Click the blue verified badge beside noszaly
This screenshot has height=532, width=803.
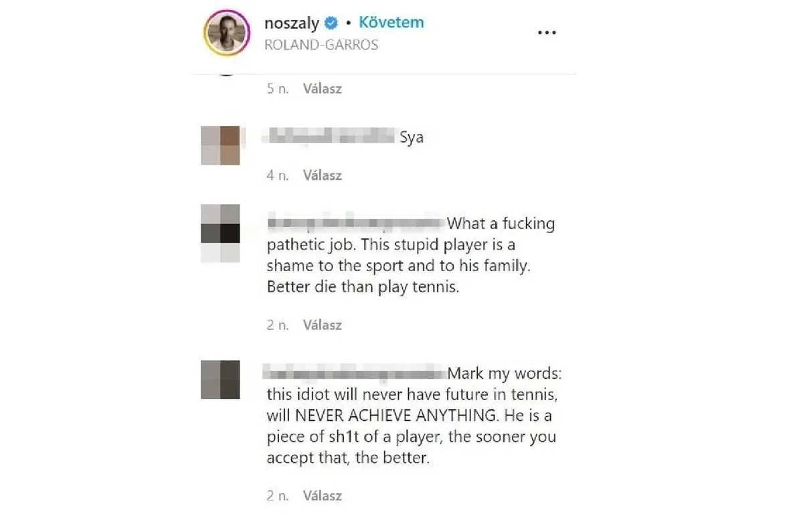click(331, 23)
